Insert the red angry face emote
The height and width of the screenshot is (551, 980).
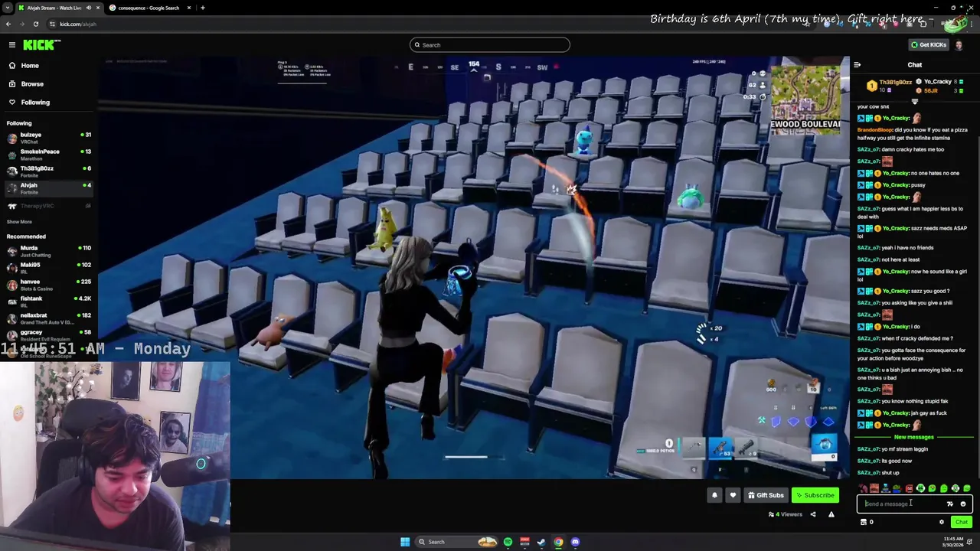[x=909, y=488]
